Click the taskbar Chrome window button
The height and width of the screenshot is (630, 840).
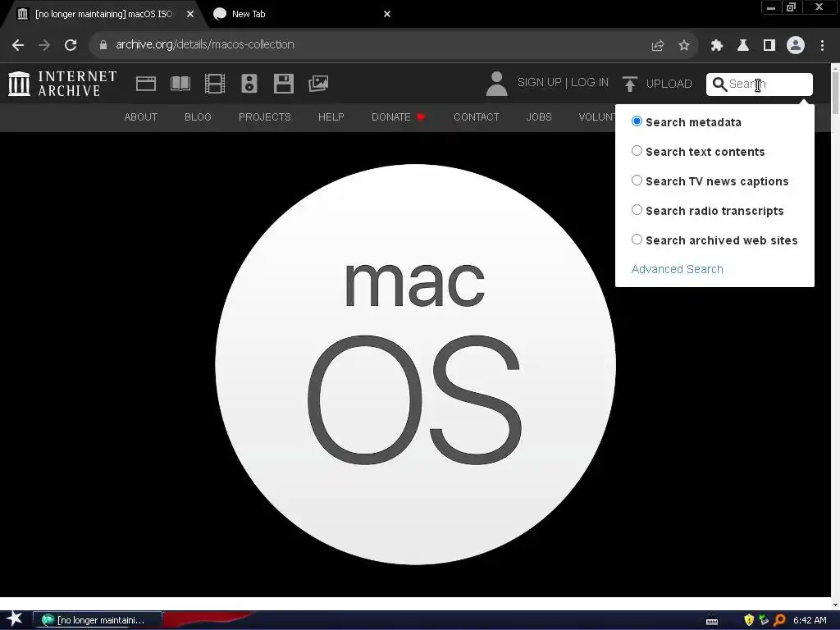point(98,620)
